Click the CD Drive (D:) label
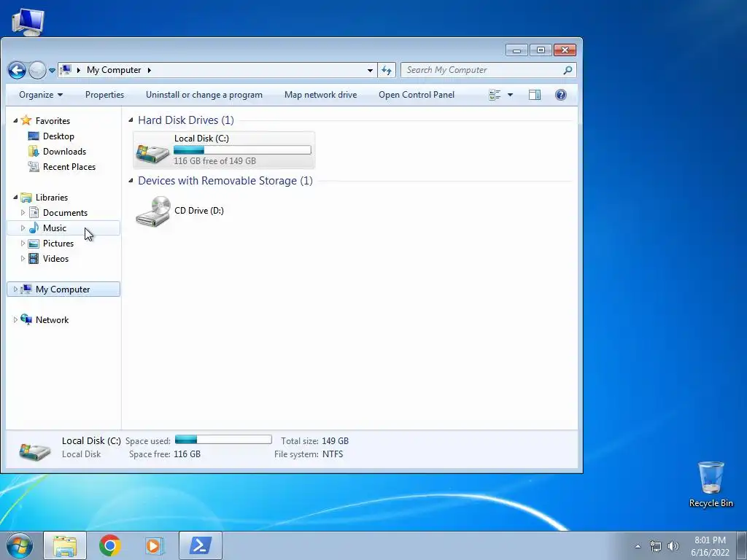The width and height of the screenshot is (747, 560). (x=199, y=211)
